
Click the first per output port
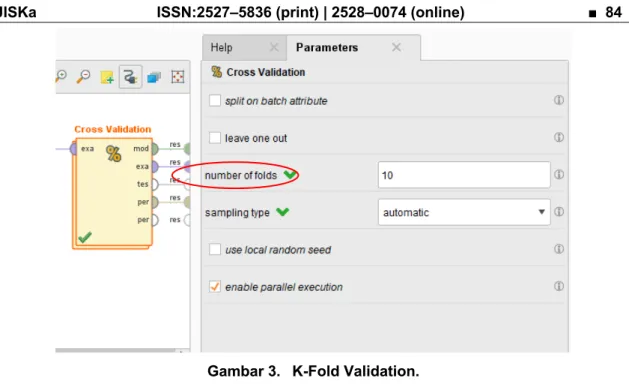click(155, 202)
